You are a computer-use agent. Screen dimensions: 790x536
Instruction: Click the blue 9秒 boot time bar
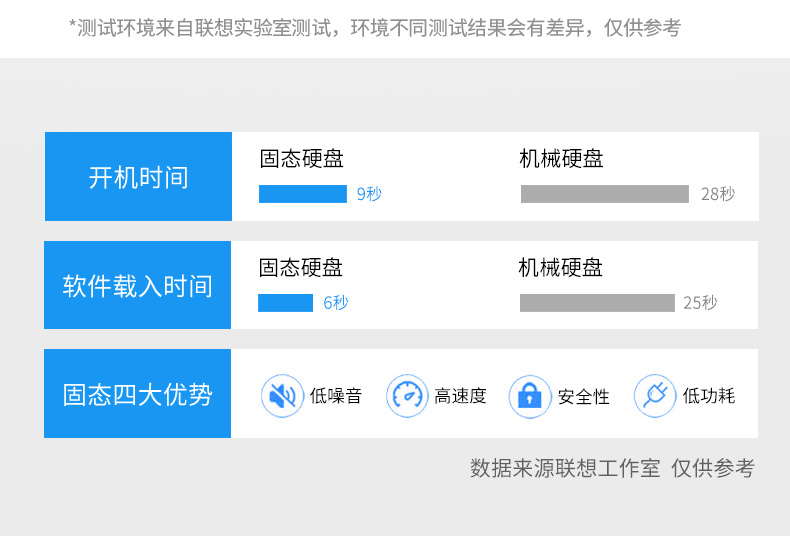click(303, 194)
